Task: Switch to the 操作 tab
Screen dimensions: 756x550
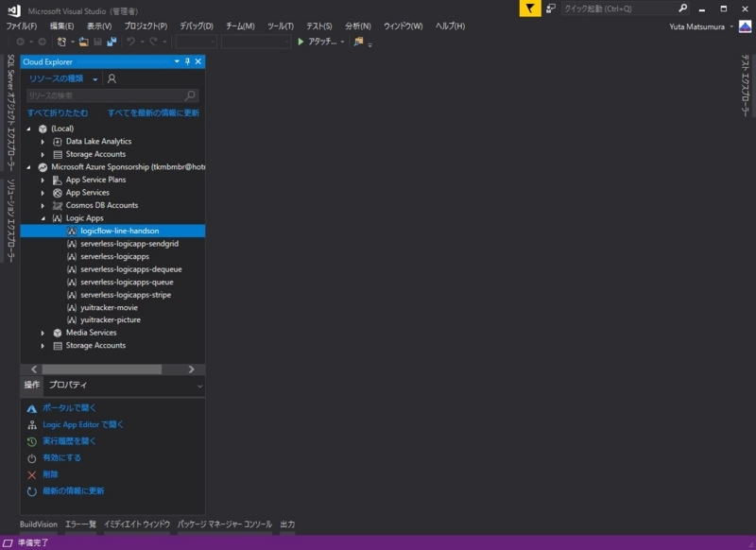Action: 32,385
